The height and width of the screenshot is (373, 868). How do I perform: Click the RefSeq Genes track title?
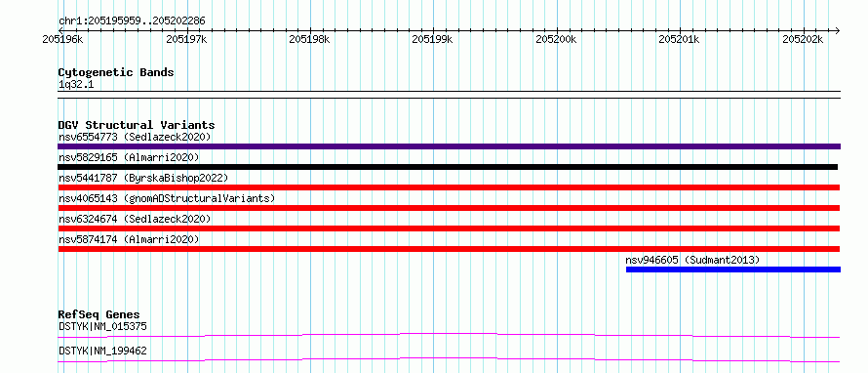point(99,314)
